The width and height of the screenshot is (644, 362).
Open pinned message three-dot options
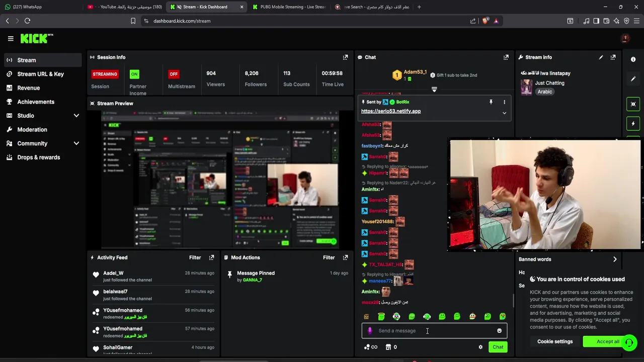(504, 102)
